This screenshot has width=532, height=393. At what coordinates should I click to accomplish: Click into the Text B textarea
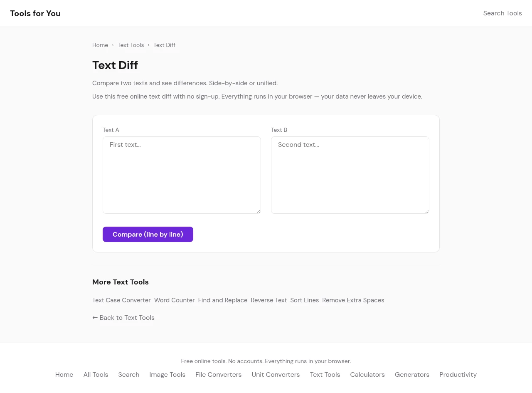point(350,175)
